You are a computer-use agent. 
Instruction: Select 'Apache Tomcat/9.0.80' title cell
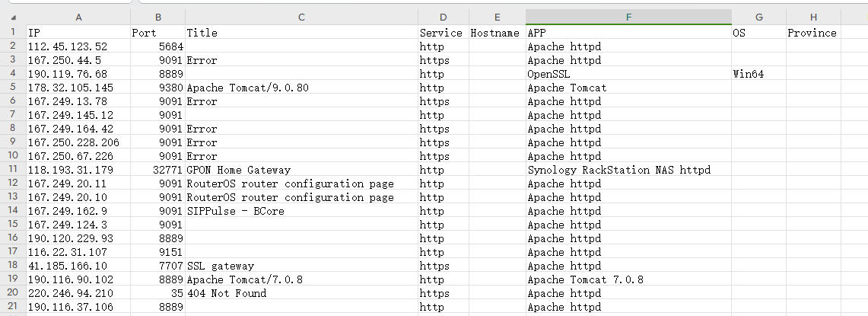click(301, 88)
